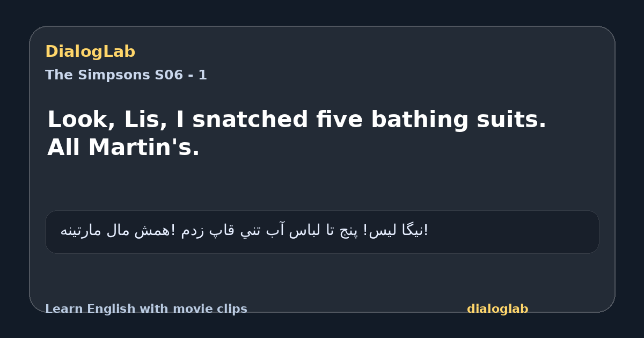644x338 pixels.
Task: Select the word "suits." in the dialogue
Action: (508, 120)
